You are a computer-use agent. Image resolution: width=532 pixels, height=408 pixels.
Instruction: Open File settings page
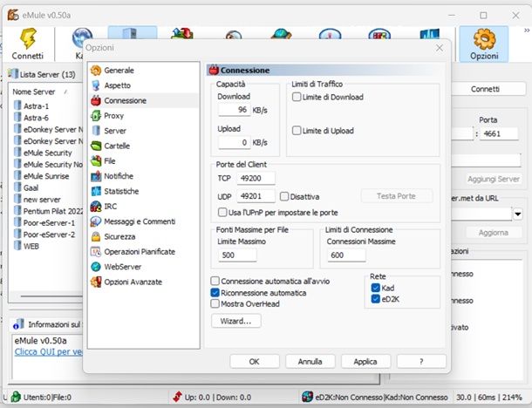(x=110, y=161)
